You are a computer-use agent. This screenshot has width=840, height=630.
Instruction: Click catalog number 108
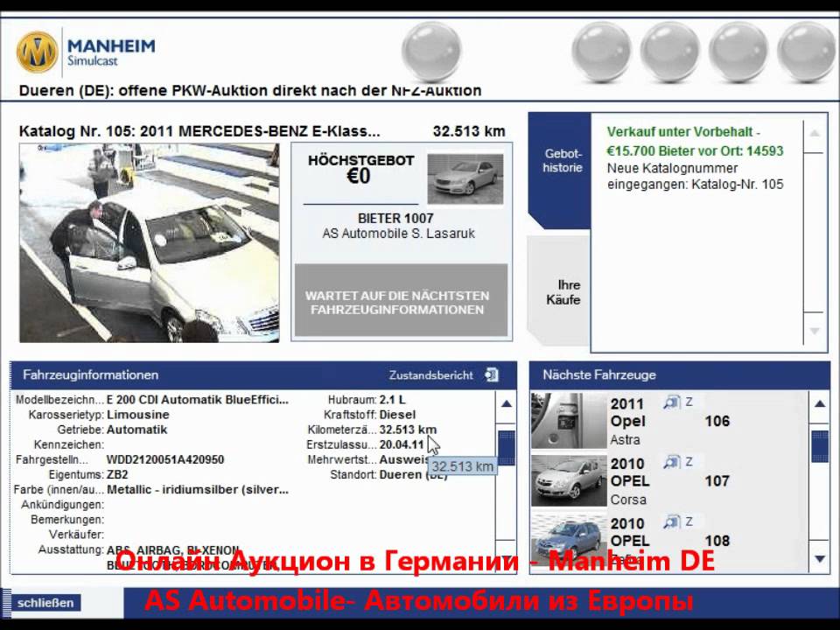[x=717, y=541]
